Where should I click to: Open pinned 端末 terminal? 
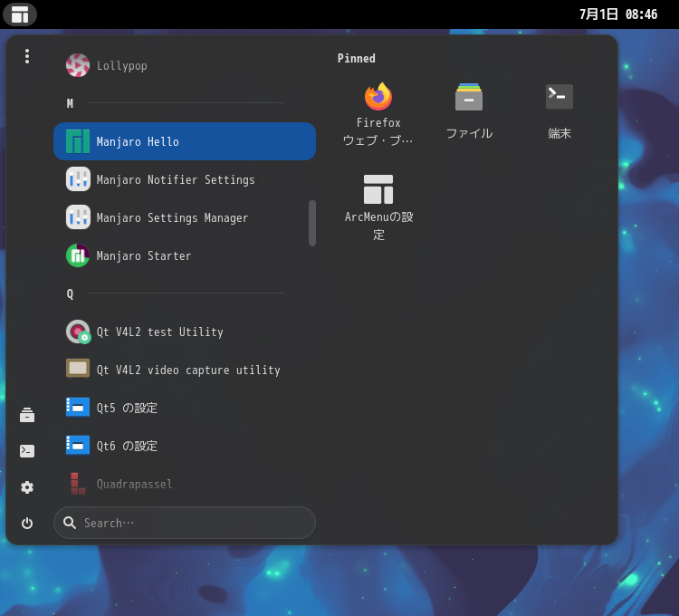pos(559,111)
